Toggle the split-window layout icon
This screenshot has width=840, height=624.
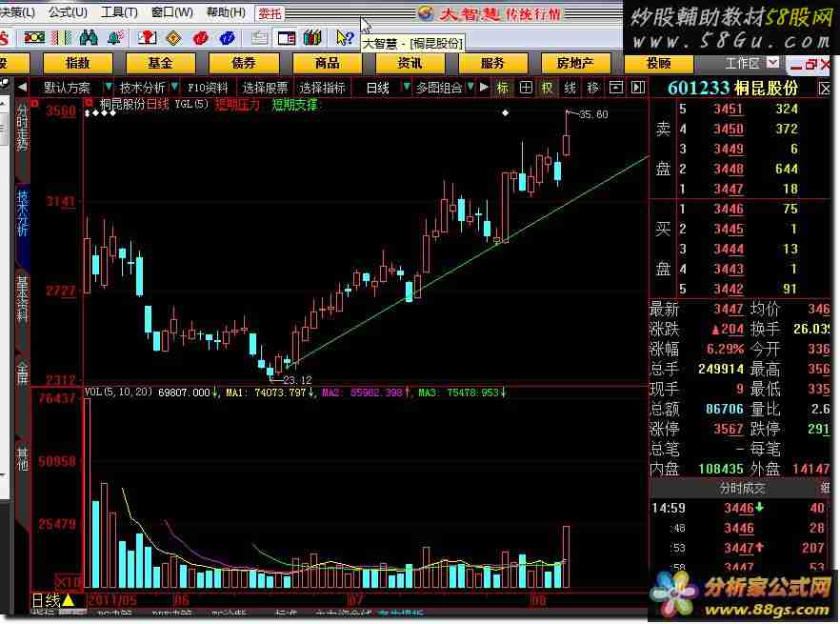[287, 37]
